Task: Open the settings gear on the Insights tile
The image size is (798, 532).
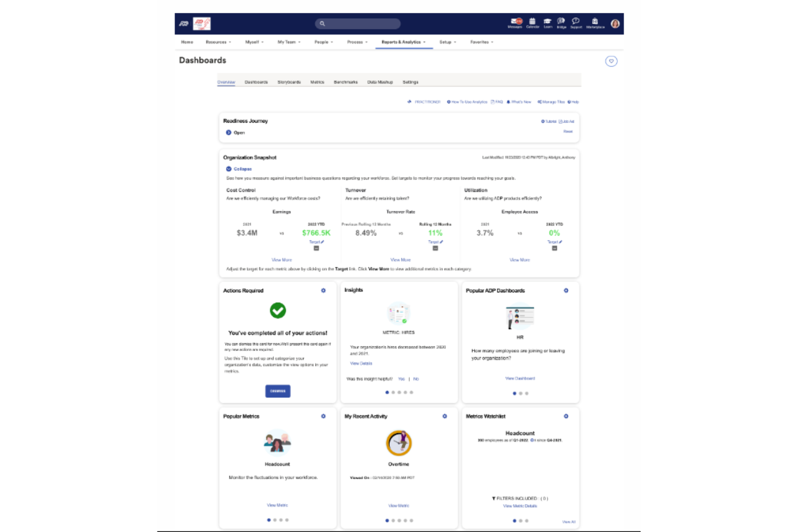Action: [x=444, y=291]
